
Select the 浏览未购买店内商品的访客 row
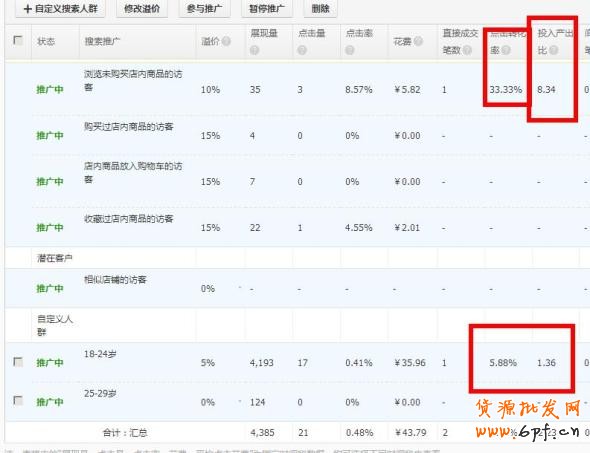click(x=297, y=90)
